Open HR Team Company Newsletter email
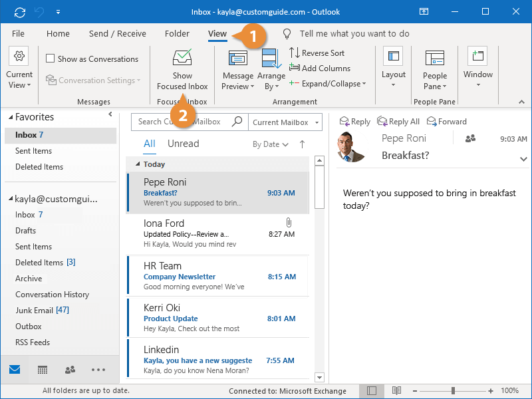This screenshot has height=399, width=532. pos(217,276)
